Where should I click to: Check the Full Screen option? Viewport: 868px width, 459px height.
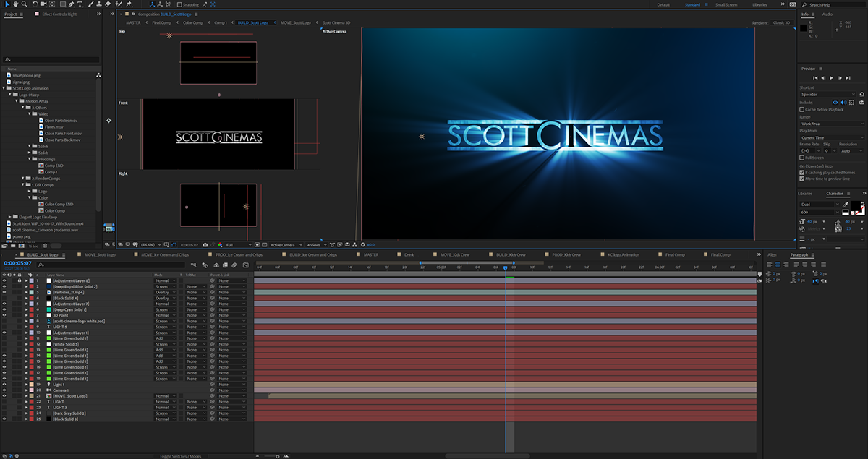[x=801, y=158]
